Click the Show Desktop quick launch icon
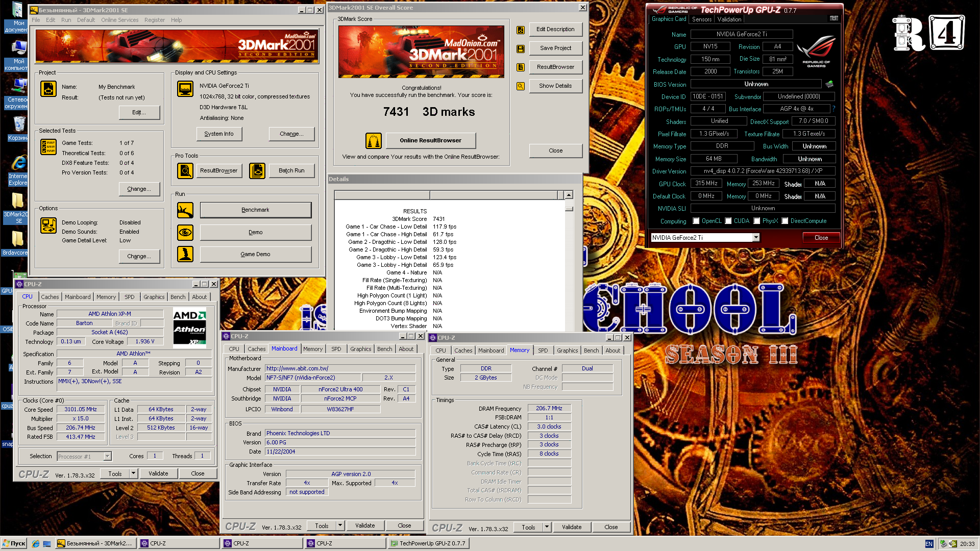The width and height of the screenshot is (980, 551). coord(47,544)
